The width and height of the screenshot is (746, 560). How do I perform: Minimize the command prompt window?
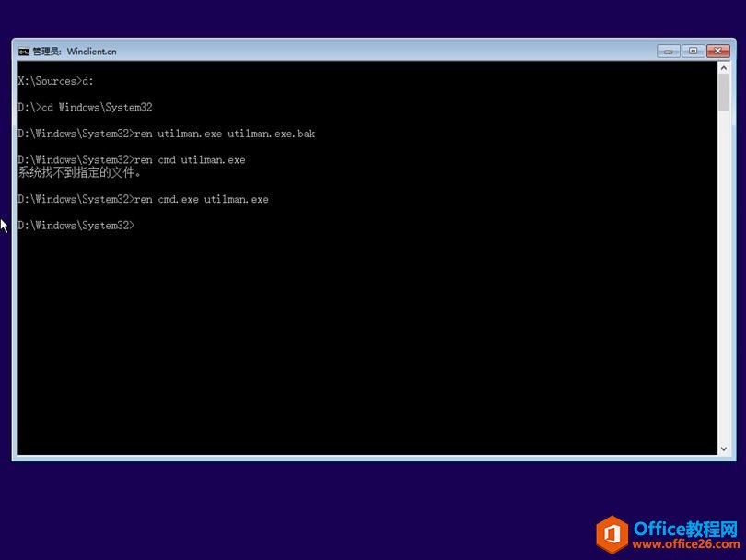[x=669, y=51]
